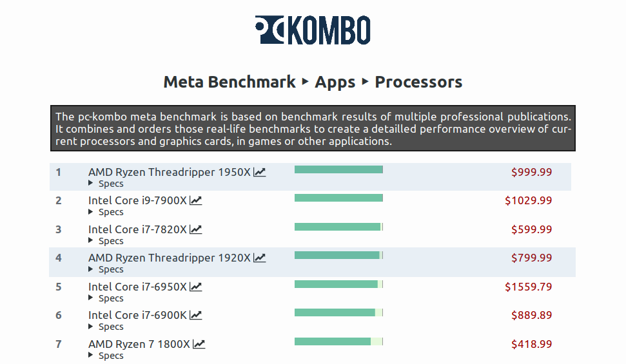Click chart icon beside Intel Core i9-7900X
This screenshot has height=364, width=626.
point(195,200)
